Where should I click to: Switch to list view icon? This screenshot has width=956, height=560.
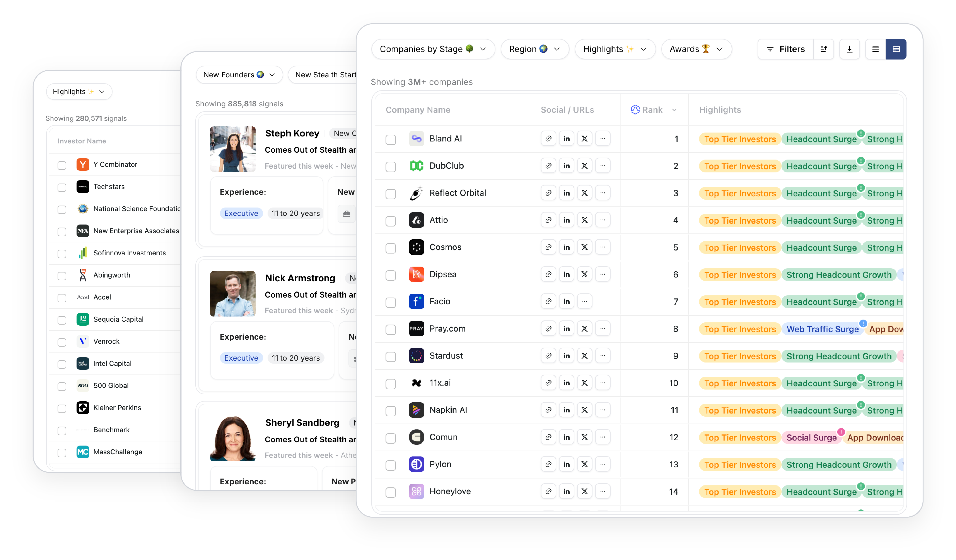click(876, 49)
